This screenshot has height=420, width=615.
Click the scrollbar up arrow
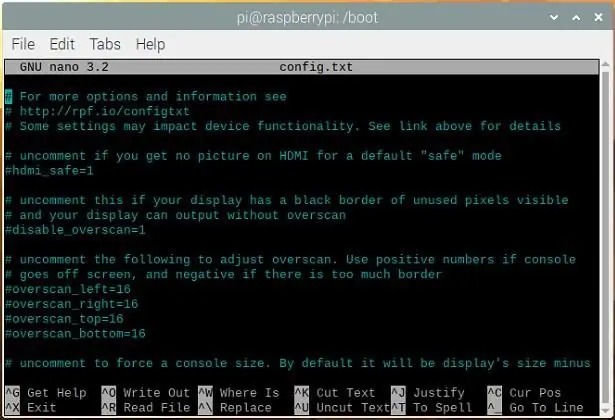(x=606, y=64)
